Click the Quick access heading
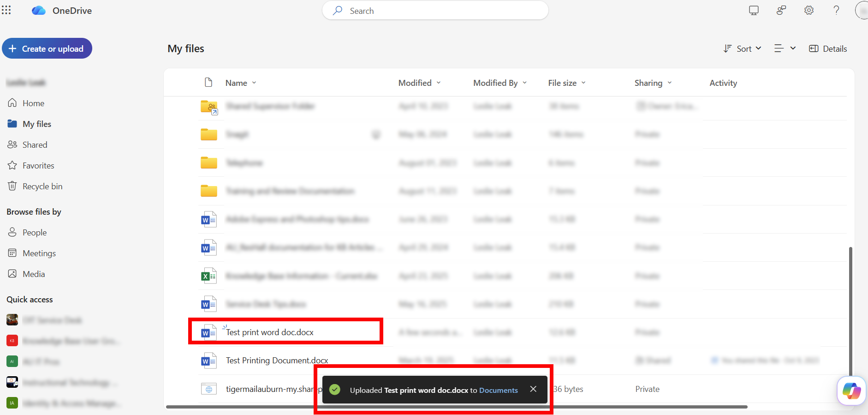Screen dimensions: 868x415 (x=30, y=299)
